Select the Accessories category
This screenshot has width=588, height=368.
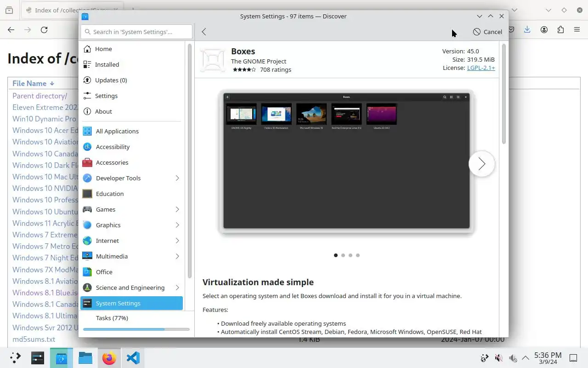(x=132, y=162)
